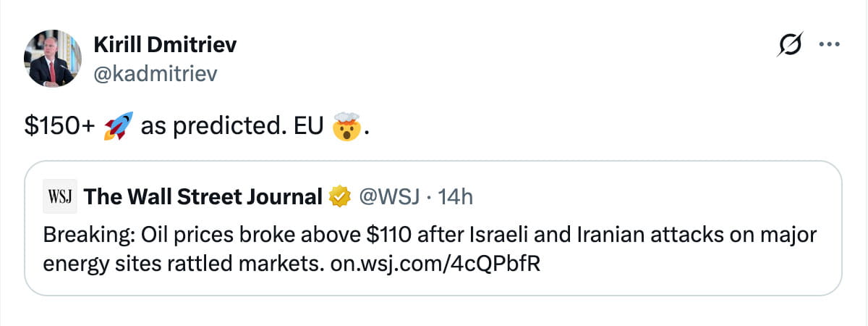Screen dimensions: 868x326
Task: Click the WSJ logo avatar
Action: pyautogui.click(x=61, y=196)
